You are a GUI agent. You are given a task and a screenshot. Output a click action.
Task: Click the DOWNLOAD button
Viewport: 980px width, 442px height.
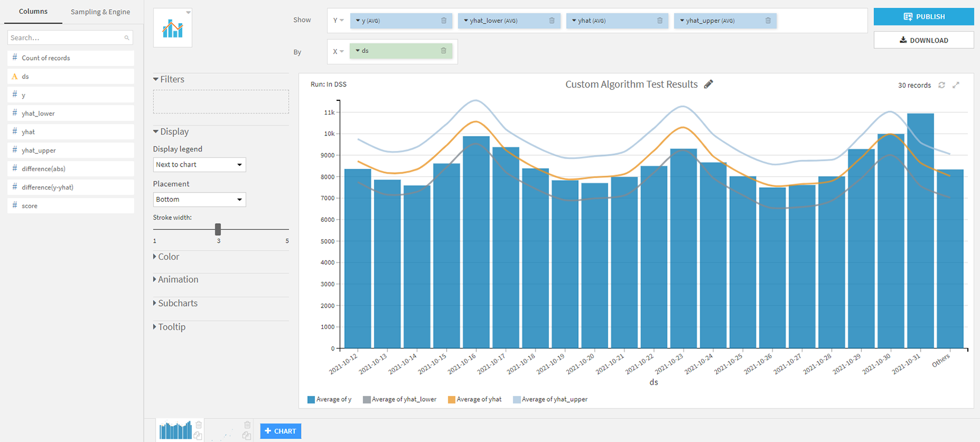click(924, 40)
